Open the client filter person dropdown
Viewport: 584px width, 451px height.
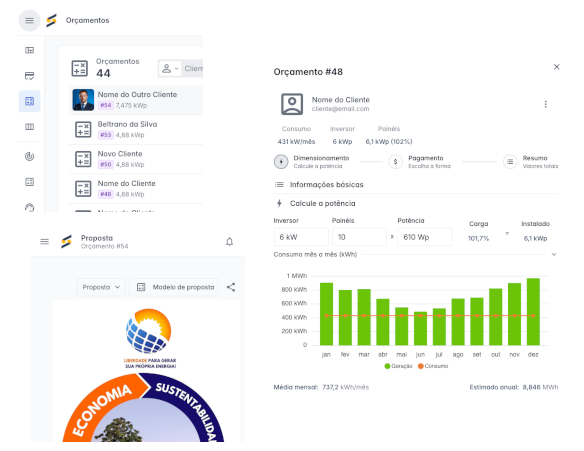tap(170, 69)
